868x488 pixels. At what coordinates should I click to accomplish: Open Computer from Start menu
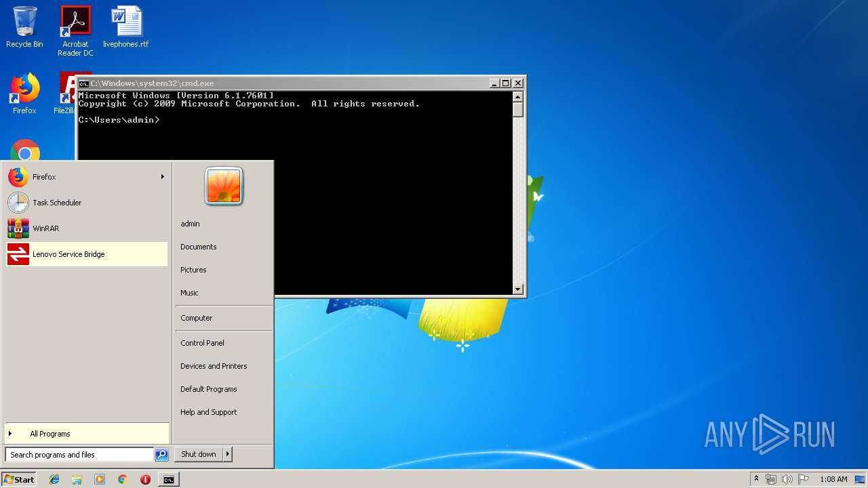pyautogui.click(x=197, y=318)
